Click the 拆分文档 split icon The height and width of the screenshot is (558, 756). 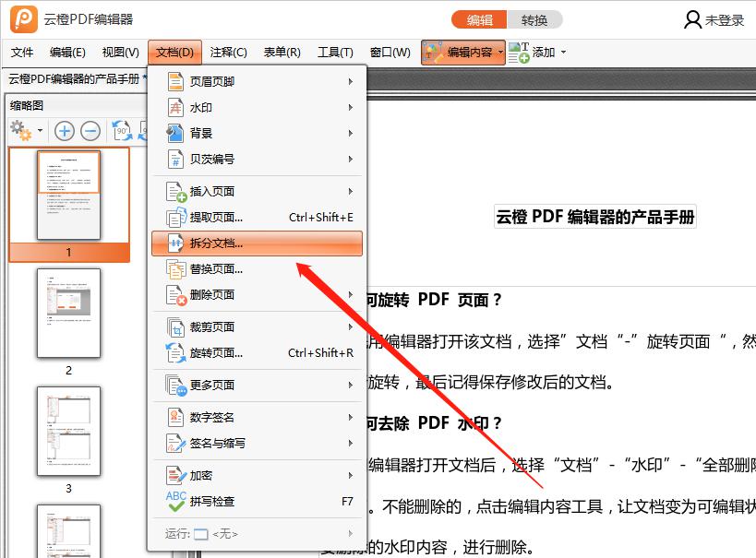coord(175,243)
